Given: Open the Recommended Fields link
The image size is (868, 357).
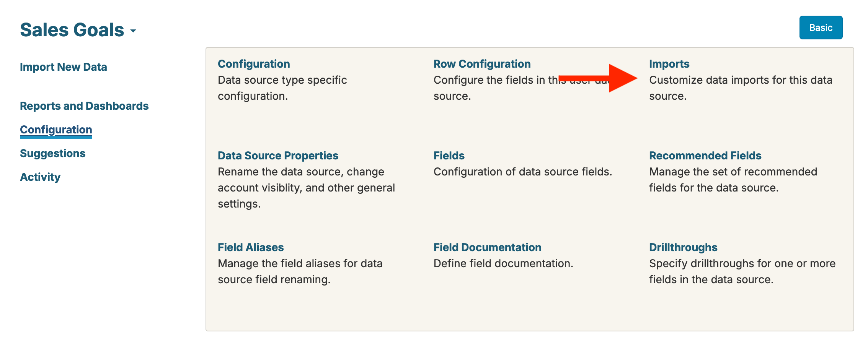Looking at the screenshot, I should [705, 156].
